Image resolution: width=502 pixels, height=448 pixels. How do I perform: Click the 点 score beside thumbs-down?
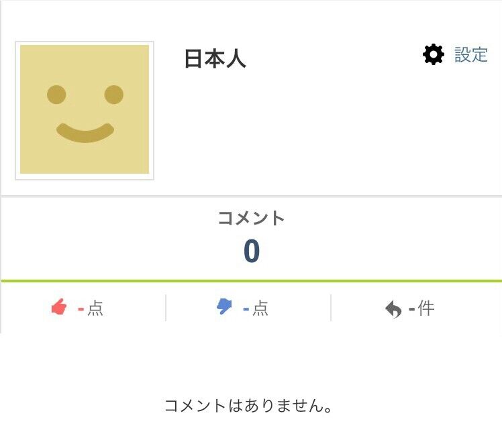[x=260, y=309]
